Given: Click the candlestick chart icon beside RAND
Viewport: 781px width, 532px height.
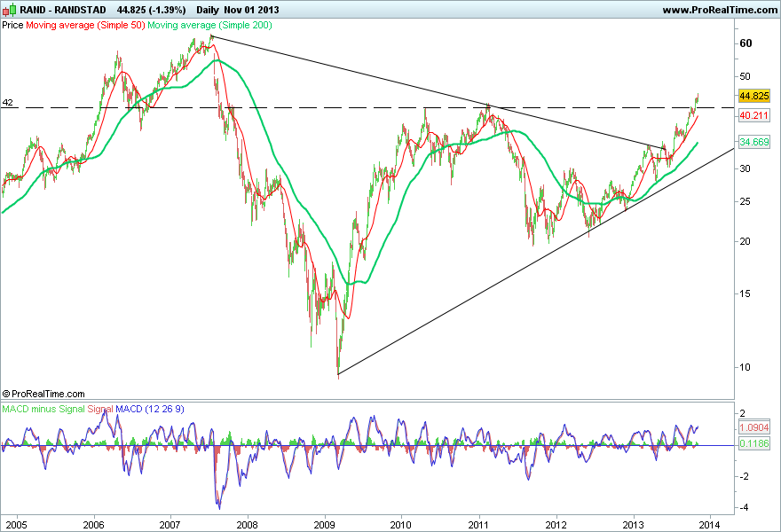Looking at the screenshot, I should tap(10, 10).
